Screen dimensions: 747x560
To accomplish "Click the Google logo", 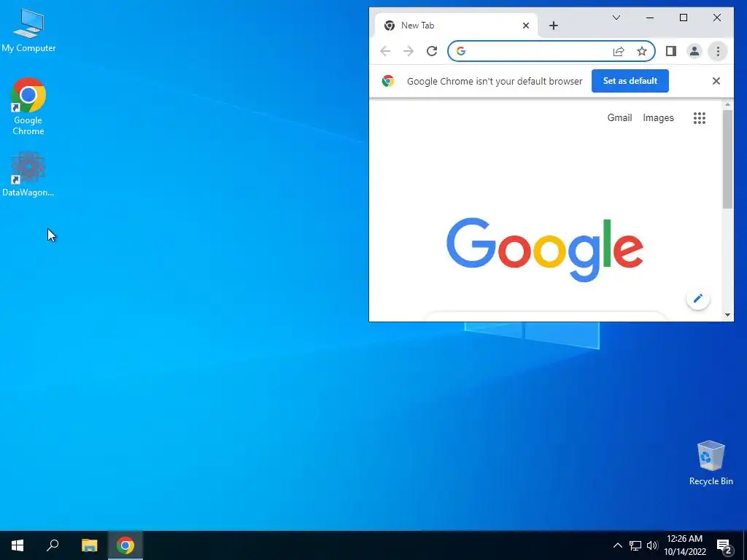I will [x=544, y=249].
